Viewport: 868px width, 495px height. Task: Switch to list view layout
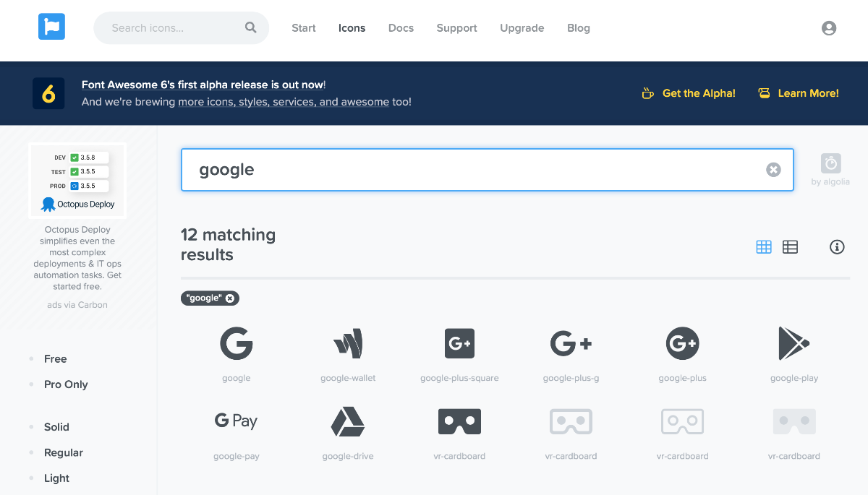coord(790,247)
